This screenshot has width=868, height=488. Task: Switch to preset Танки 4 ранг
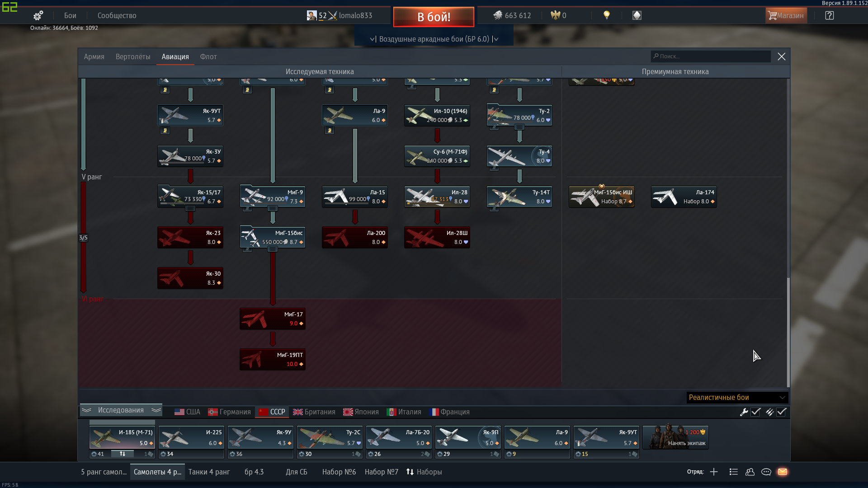tap(209, 472)
